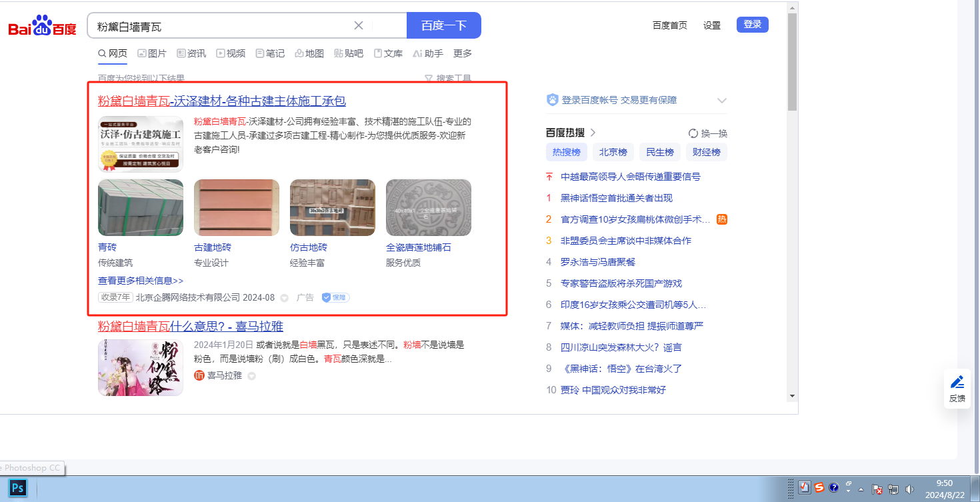The height and width of the screenshot is (502, 980).
Task: Open the 笔记 tab
Action: point(270,53)
